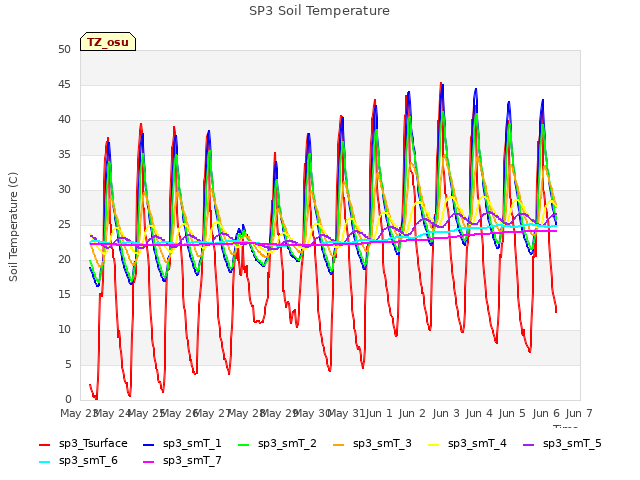The height and width of the screenshot is (480, 640).
Task: Click the green sp3_smT_2 legend swatch
Action: [244, 444]
